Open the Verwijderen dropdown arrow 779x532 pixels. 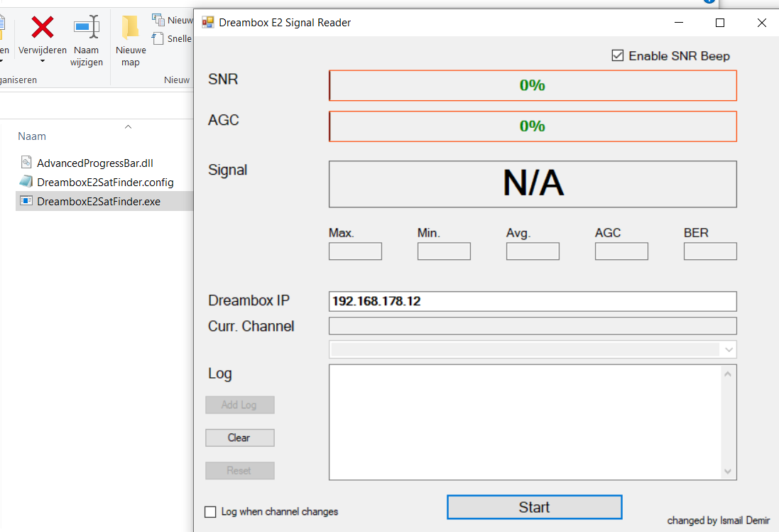(42, 61)
